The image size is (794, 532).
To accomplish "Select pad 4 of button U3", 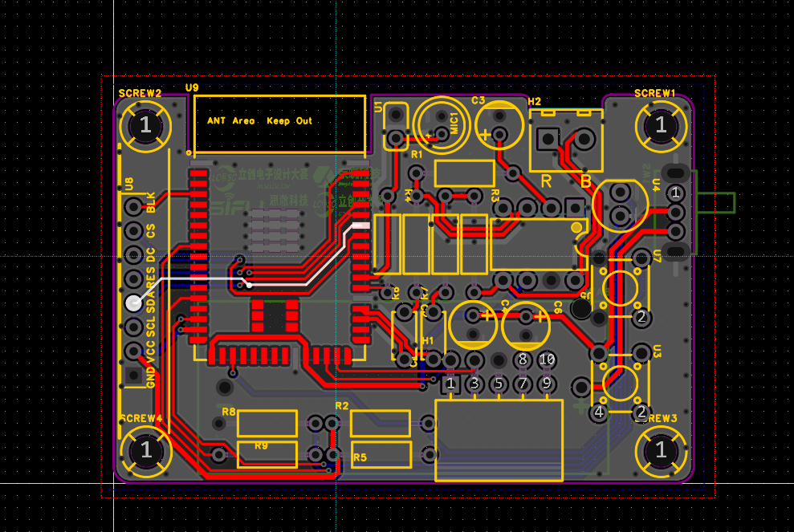I will 599,412.
